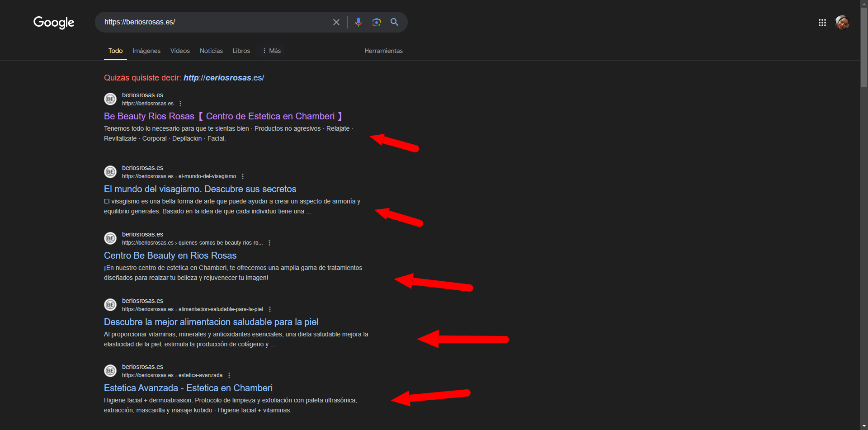This screenshot has width=868, height=430.
Task: Open Descubre la mejor alimentacion saludable result
Action: point(211,322)
